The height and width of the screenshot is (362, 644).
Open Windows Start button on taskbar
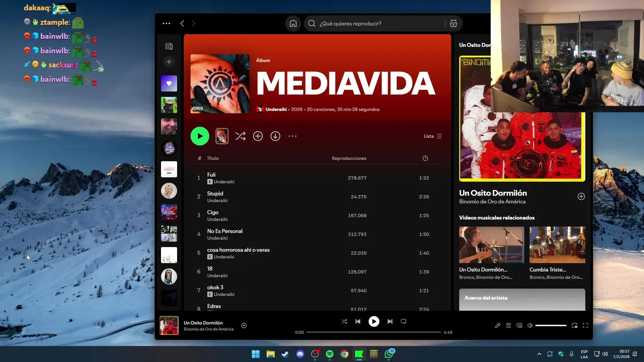(x=256, y=354)
